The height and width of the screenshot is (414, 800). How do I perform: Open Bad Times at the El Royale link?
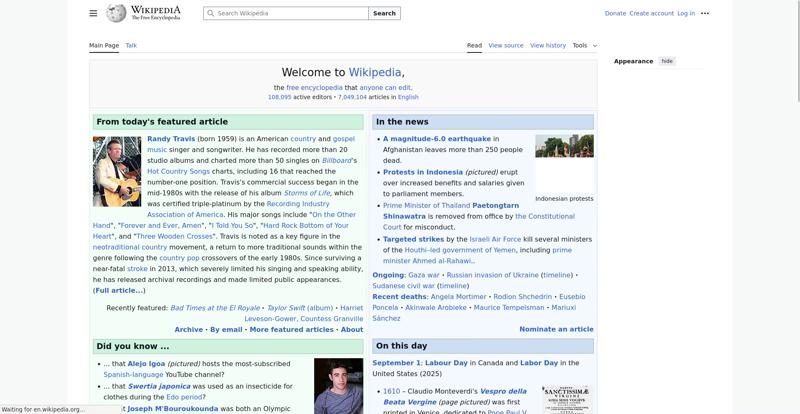[215, 308]
